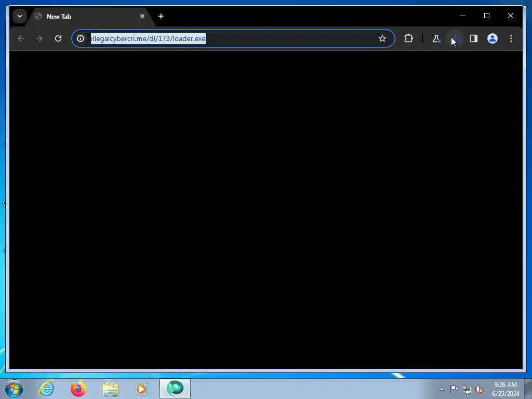Open the tab search dropdown arrow
This screenshot has height=399, width=532.
pos(20,16)
